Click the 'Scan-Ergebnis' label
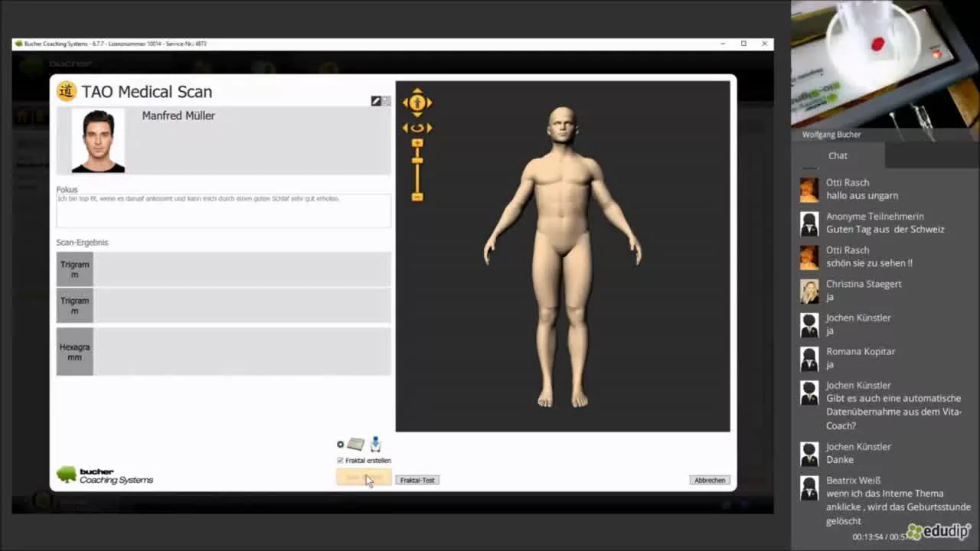This screenshot has width=980, height=551. [82, 243]
